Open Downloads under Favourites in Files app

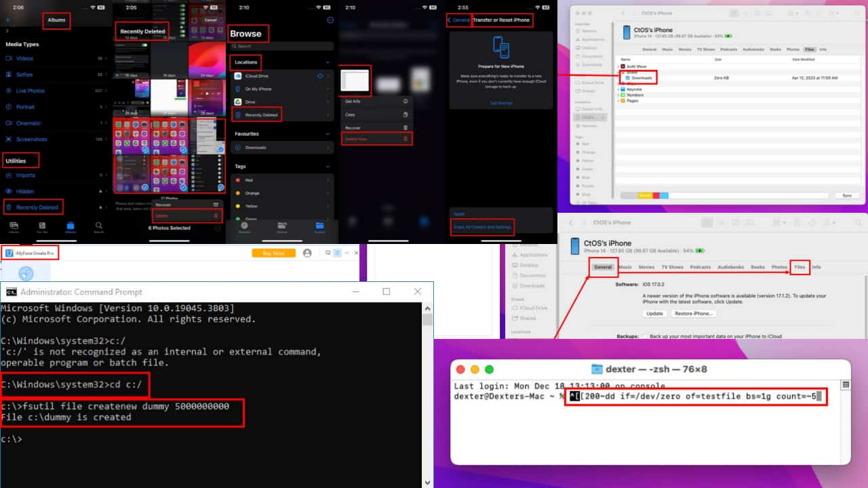click(x=282, y=148)
